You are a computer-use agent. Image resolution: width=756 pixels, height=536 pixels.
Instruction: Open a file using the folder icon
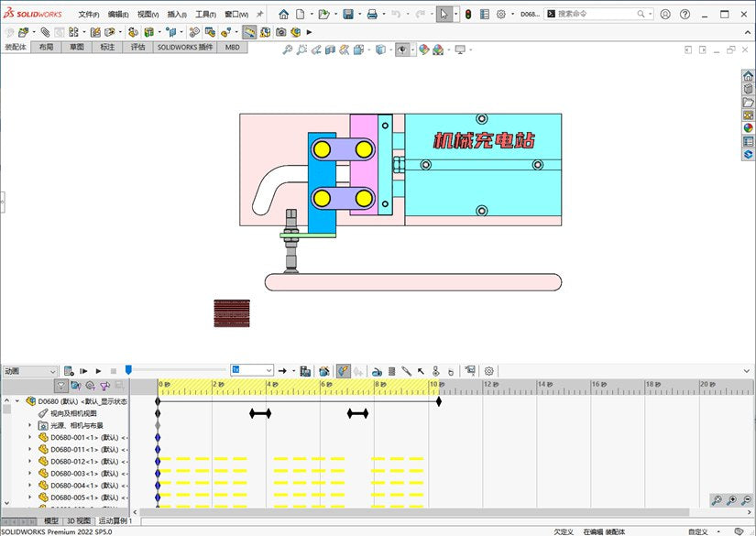(x=324, y=15)
